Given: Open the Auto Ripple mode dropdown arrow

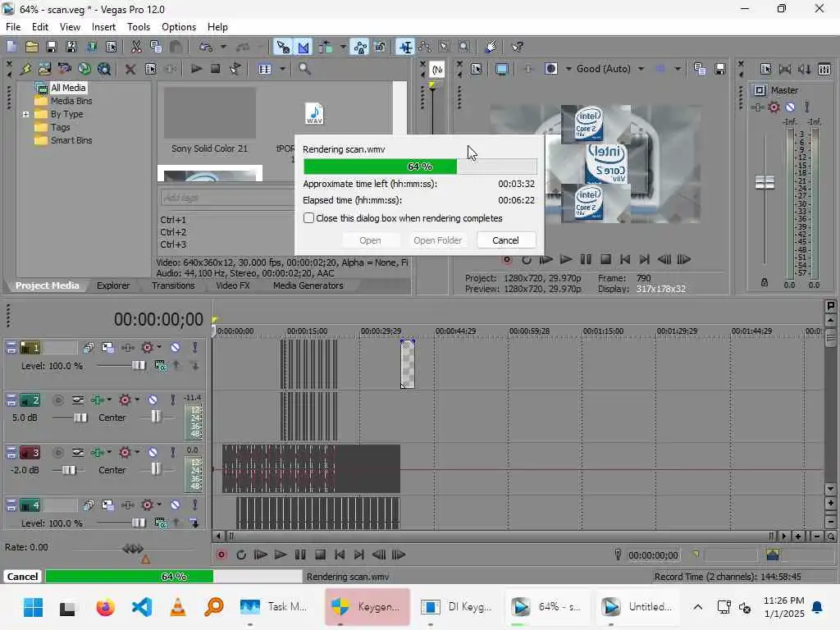Looking at the screenshot, I should pos(343,47).
